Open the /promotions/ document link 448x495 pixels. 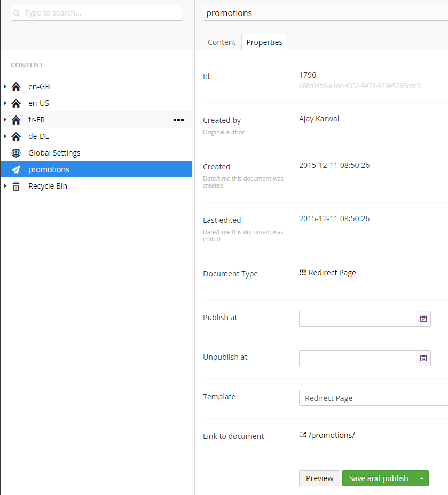point(331,435)
